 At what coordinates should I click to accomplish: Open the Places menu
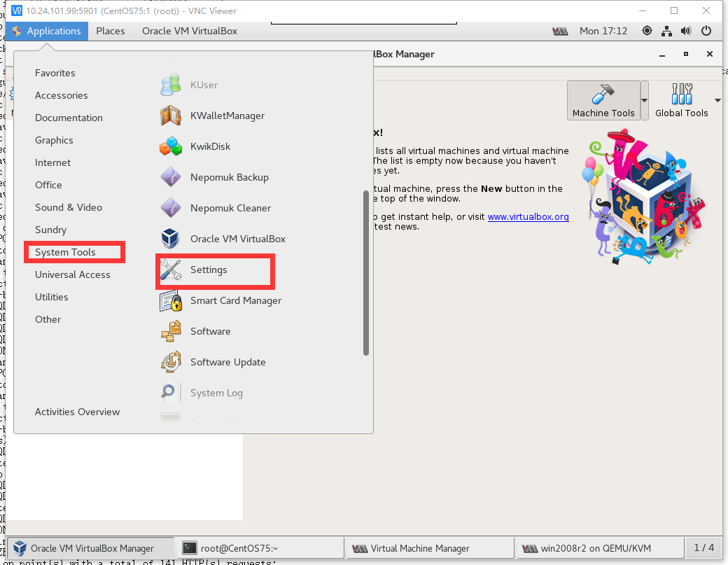click(x=111, y=31)
